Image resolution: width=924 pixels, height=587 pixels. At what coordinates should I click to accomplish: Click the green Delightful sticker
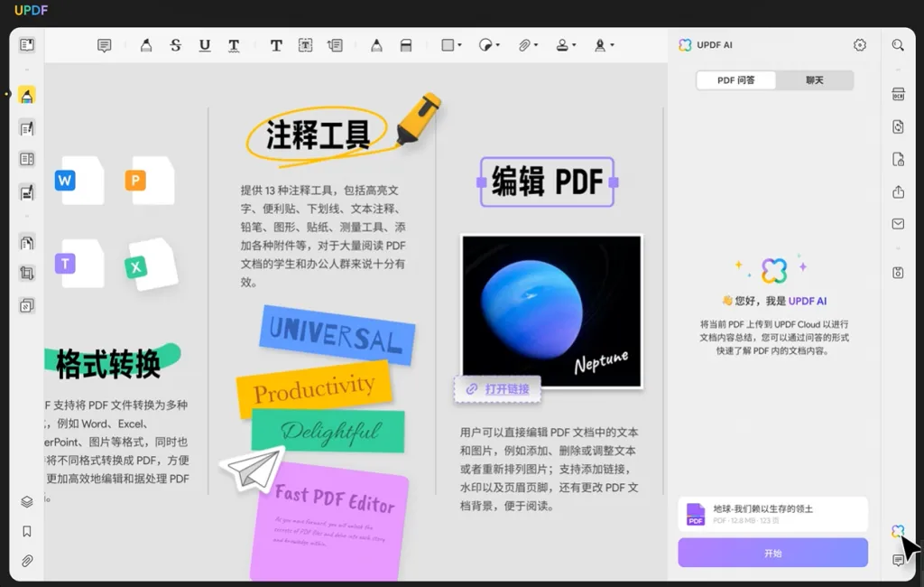pos(328,432)
